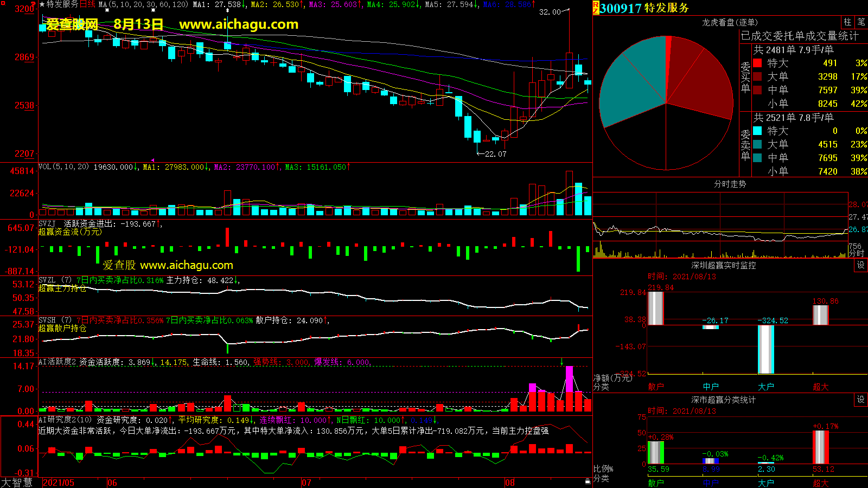Open settings 设 for 深市超赢分类统计 panel
868x488 pixels.
[x=861, y=400]
